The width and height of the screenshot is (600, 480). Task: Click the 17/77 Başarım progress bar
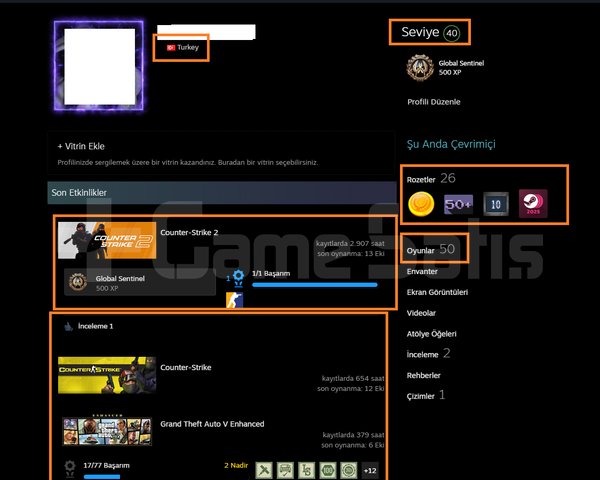[x=102, y=477]
